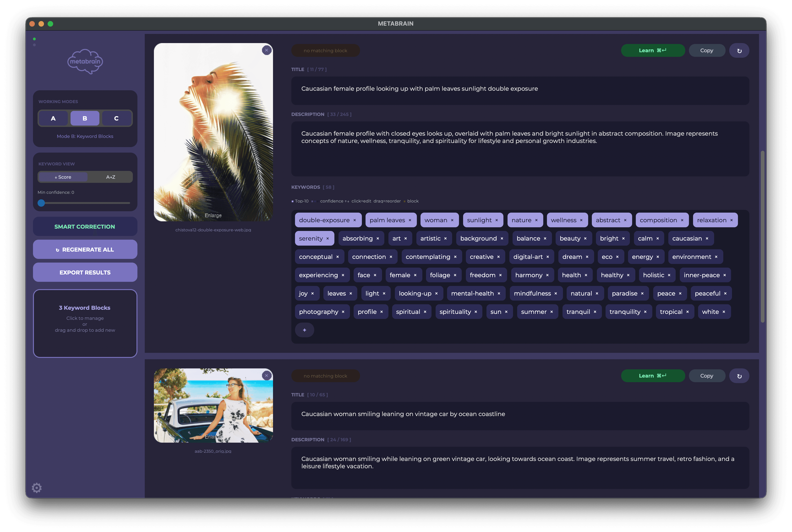Switch to working mode C
792x532 pixels.
[x=116, y=118]
